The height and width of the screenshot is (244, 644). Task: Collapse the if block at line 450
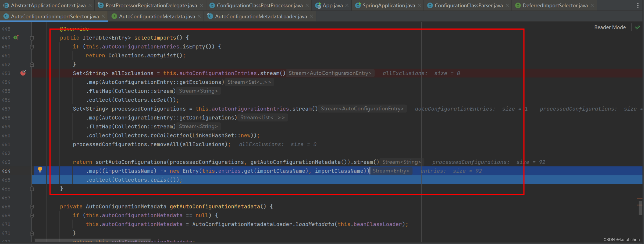[32, 47]
